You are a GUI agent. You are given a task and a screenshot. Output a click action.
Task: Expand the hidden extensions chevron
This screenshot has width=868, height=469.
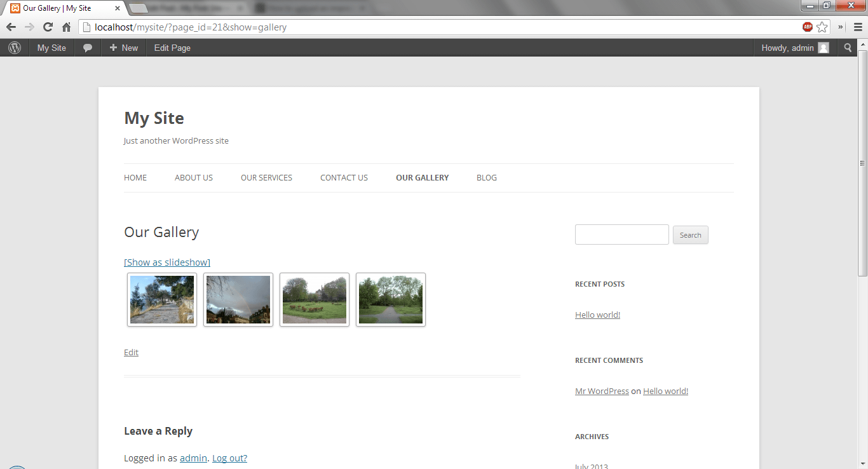(841, 27)
